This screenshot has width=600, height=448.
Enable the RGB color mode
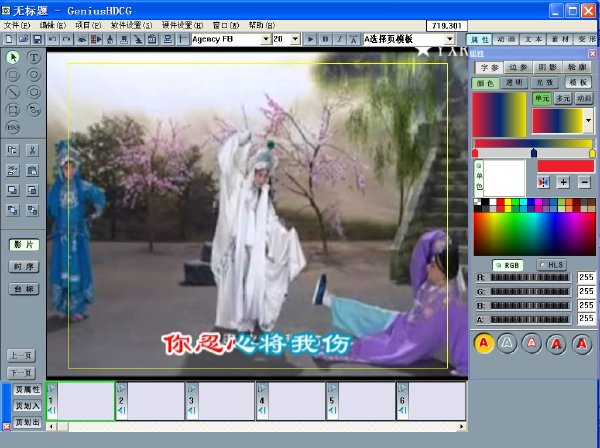tap(508, 265)
